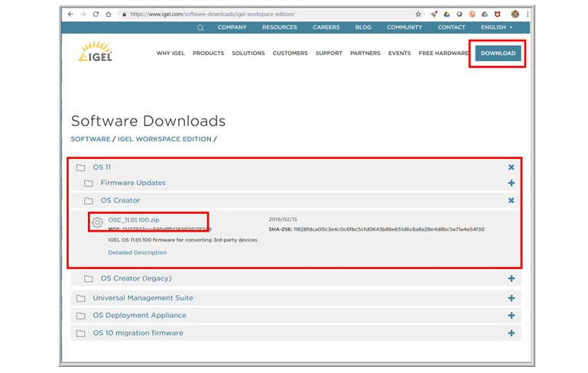Image resolution: width=588 pixels, height=373 pixels.
Task: Click the OS Creator folder icon
Action: click(89, 201)
